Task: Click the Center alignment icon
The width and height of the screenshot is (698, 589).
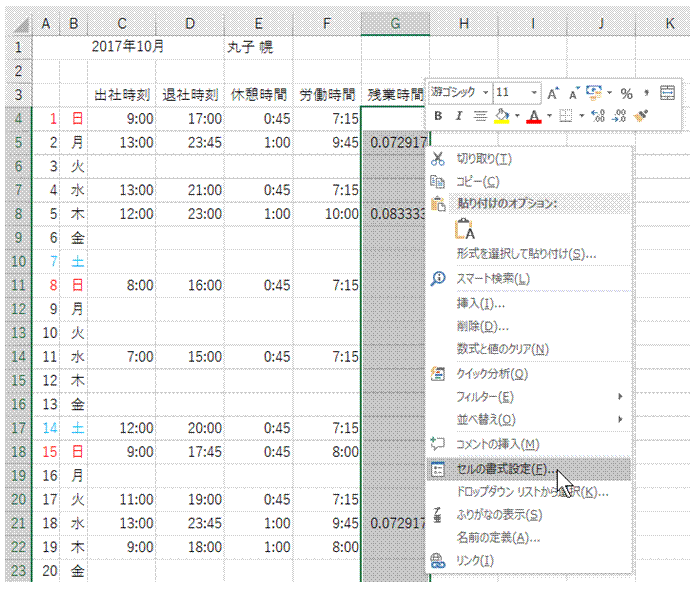Action: pos(480,116)
